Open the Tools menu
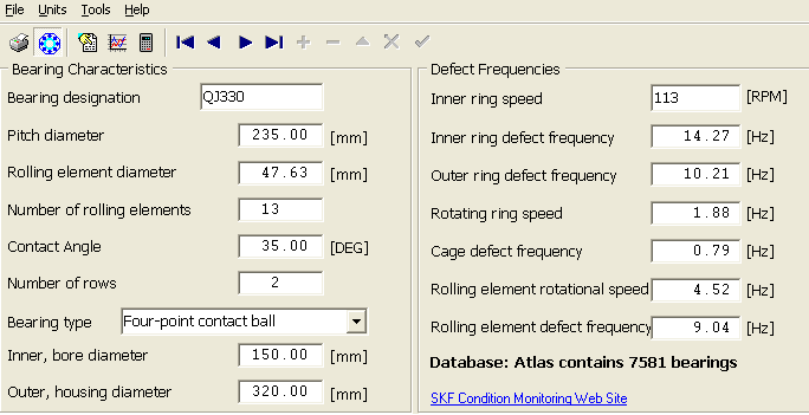809x415 pixels. click(x=96, y=9)
